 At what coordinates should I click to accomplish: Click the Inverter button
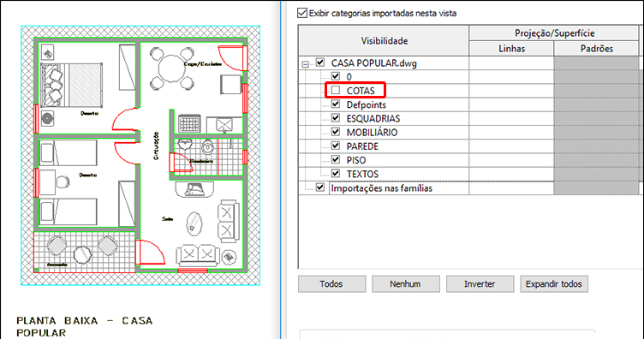480,284
